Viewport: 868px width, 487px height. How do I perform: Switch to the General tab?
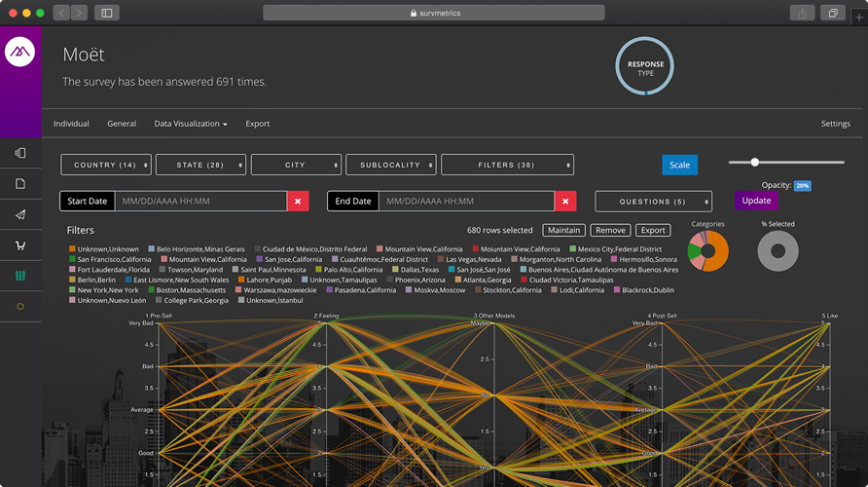(122, 124)
